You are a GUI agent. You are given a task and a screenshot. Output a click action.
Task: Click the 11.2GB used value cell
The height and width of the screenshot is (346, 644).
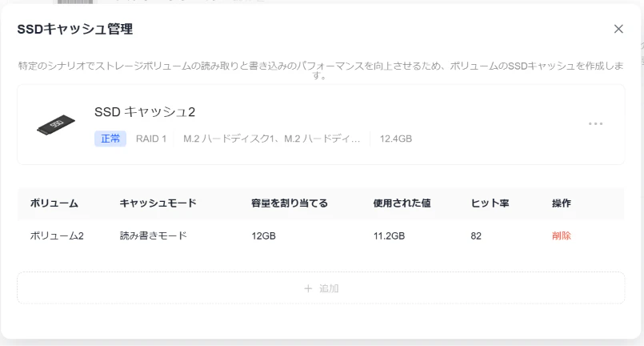click(x=389, y=235)
